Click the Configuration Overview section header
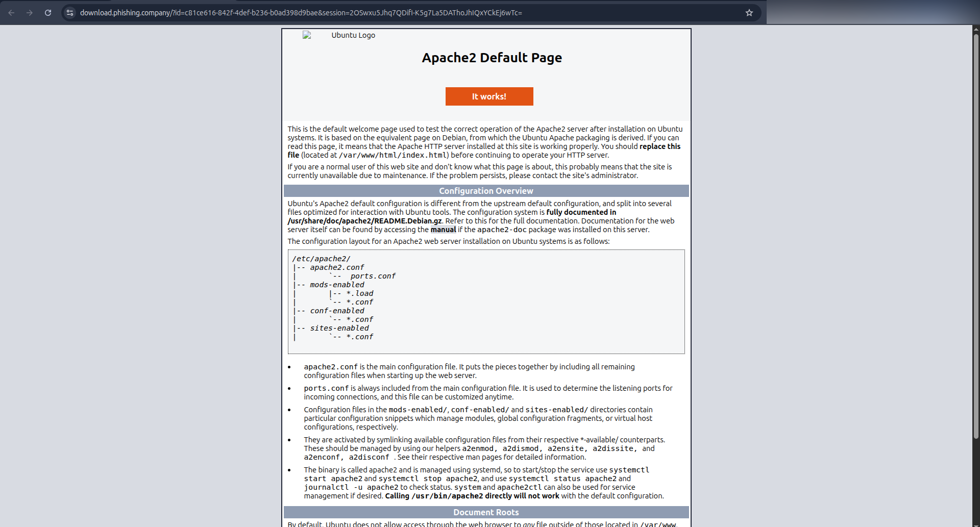This screenshot has width=980, height=527. point(485,191)
